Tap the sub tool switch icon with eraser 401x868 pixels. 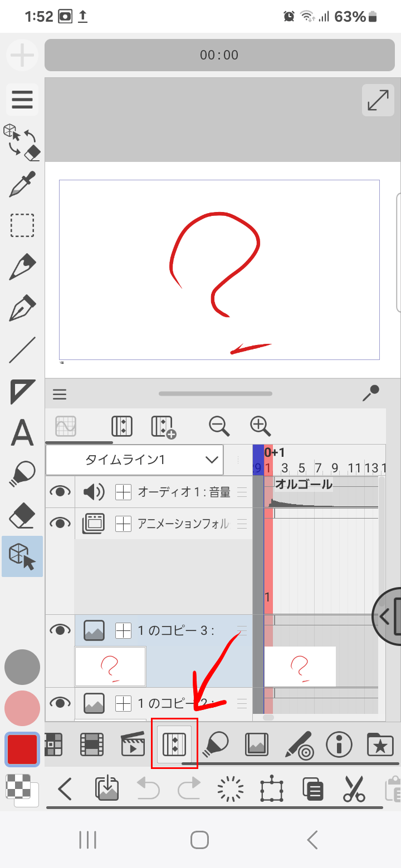22,142
